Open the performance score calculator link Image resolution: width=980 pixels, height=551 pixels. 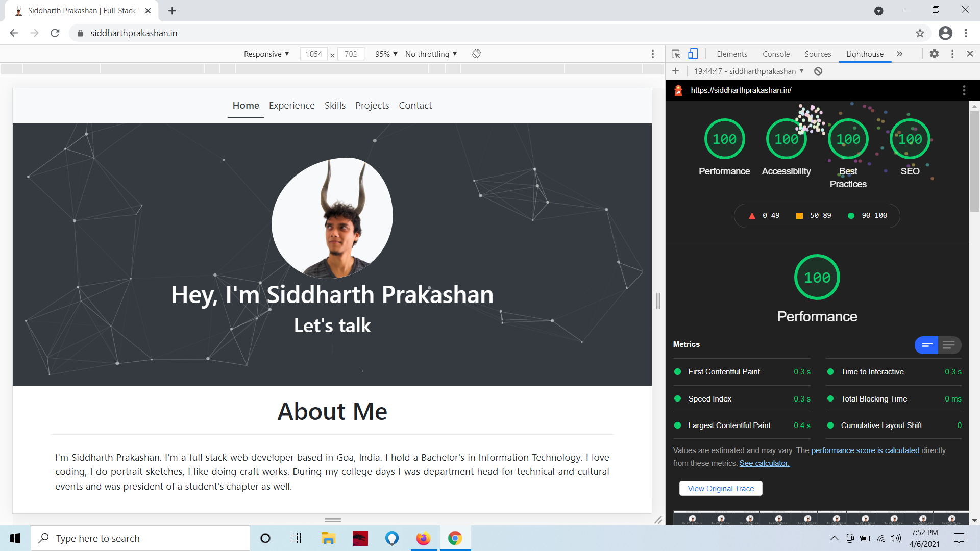click(865, 450)
